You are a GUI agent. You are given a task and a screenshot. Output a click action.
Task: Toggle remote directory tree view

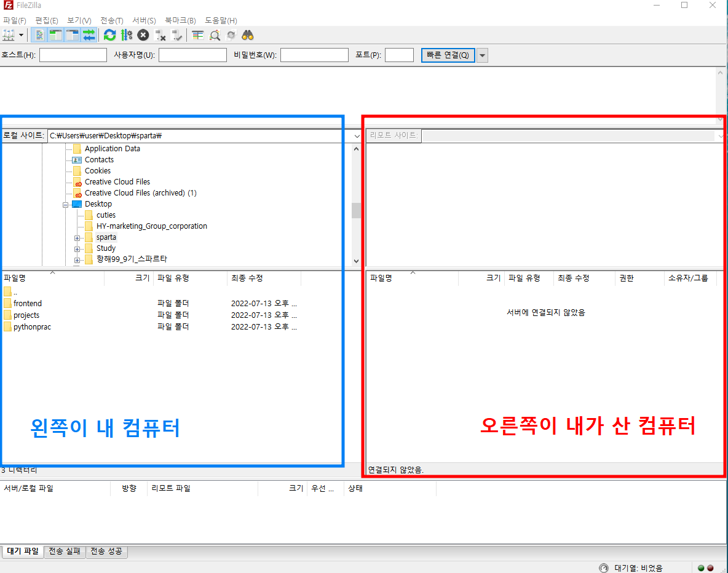(73, 35)
